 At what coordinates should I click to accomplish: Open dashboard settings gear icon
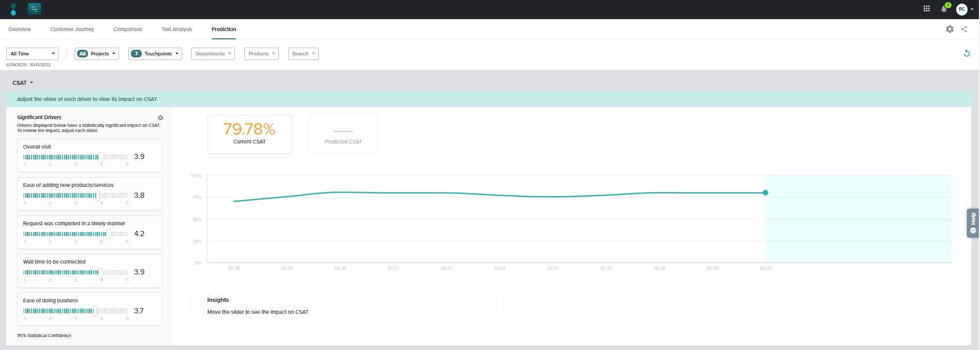coord(949,30)
